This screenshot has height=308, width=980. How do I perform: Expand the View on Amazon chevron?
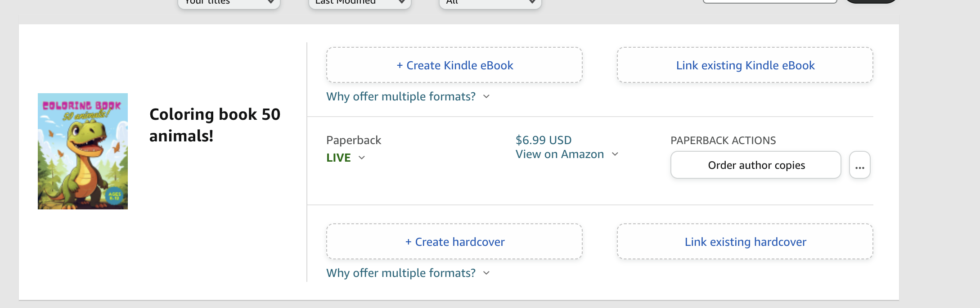pos(615,154)
